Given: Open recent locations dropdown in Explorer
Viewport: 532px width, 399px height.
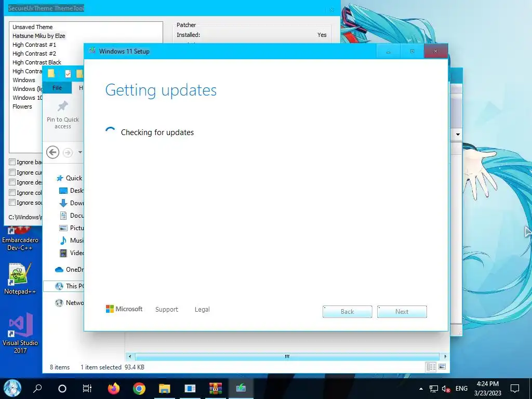Looking at the screenshot, I should pos(80,152).
